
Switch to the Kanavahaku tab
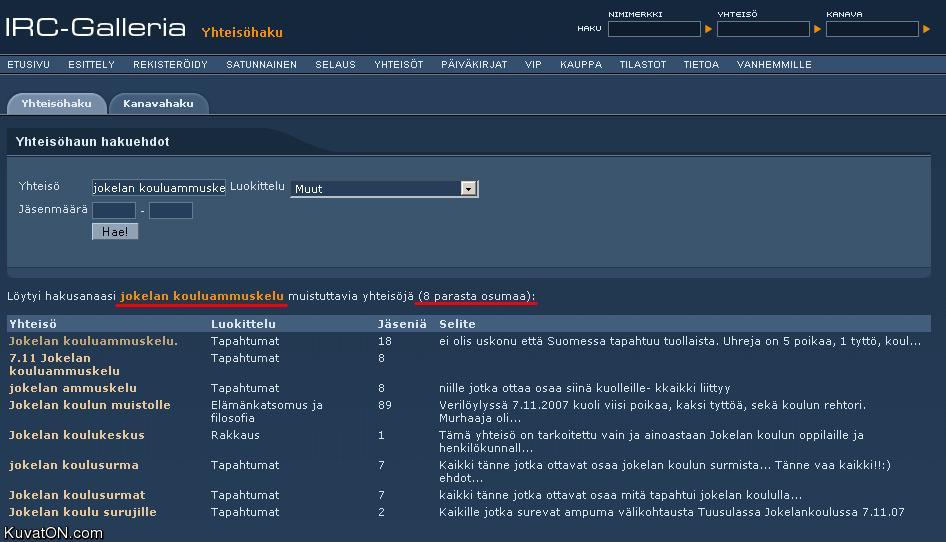click(158, 103)
